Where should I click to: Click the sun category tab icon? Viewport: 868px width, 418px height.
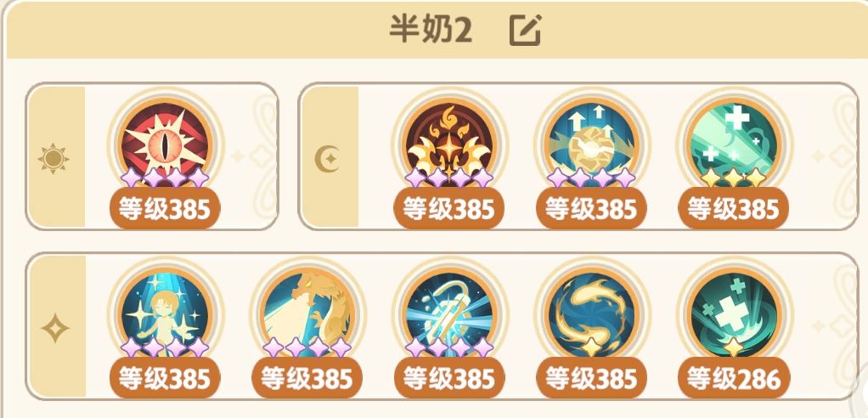[x=54, y=159]
